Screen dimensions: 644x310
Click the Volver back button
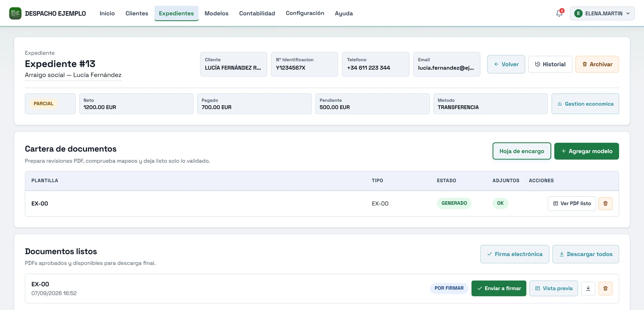click(506, 64)
